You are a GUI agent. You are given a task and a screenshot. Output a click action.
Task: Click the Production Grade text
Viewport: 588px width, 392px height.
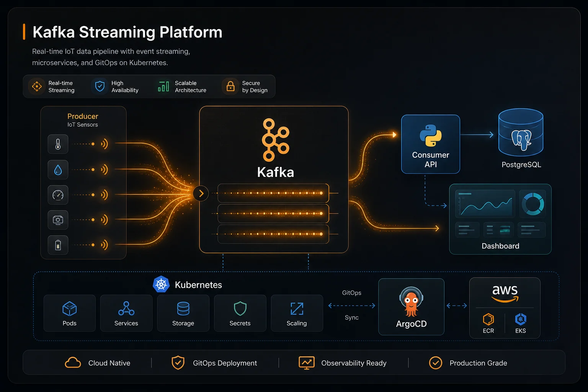tap(478, 363)
